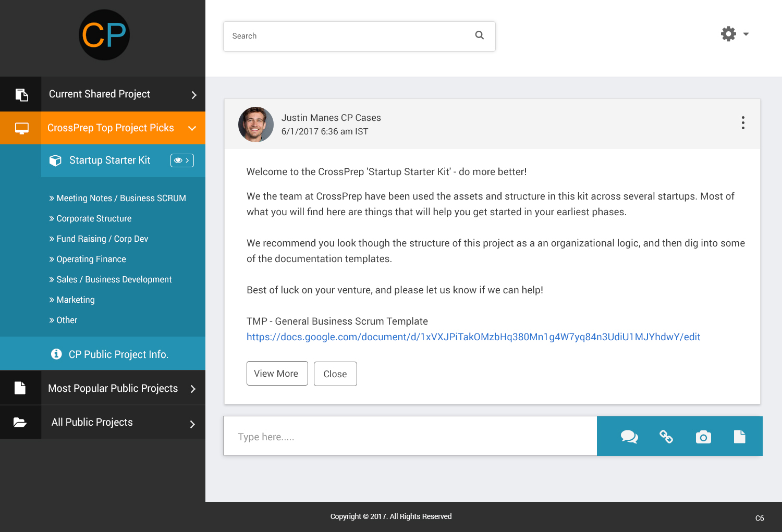Collapse the CrossPrep Top Project Picks chevron
Screen dimensions: 782x532
[192, 128]
